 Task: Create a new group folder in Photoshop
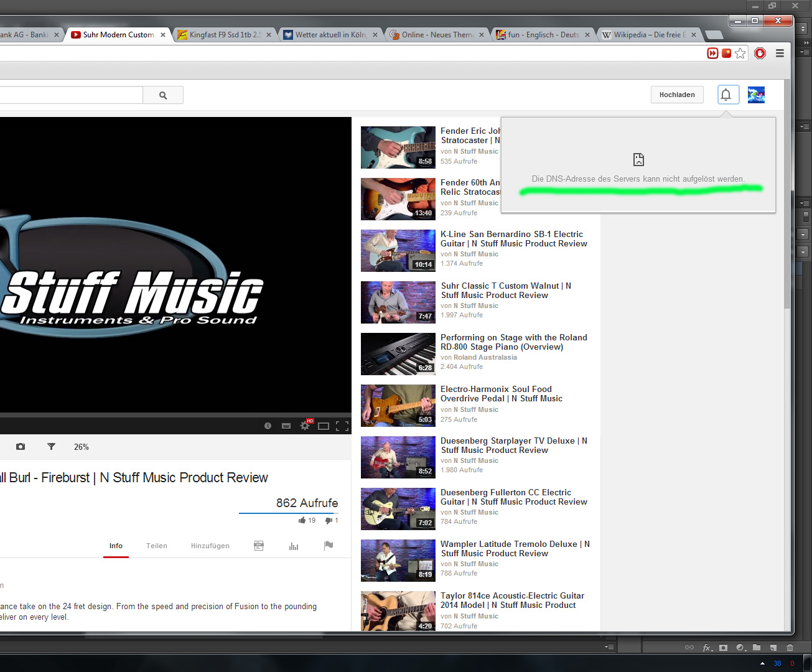pos(757,648)
